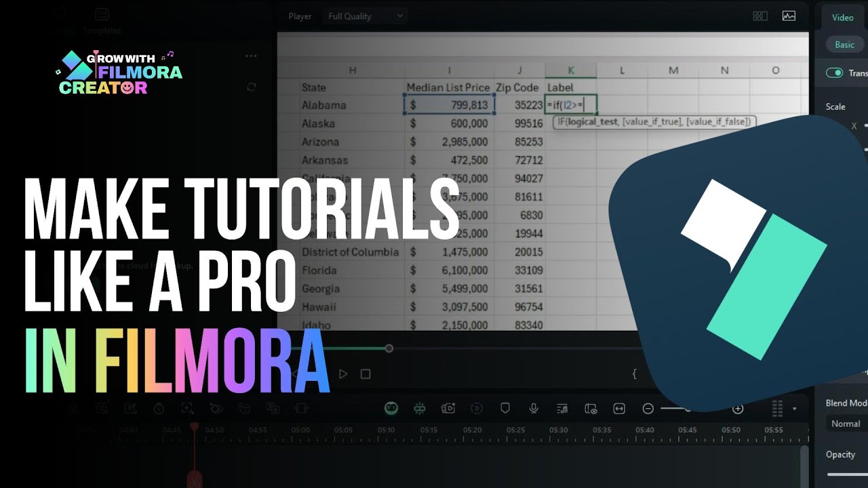Select the Arizona cell
This screenshot has width=868, height=488.
(x=353, y=142)
